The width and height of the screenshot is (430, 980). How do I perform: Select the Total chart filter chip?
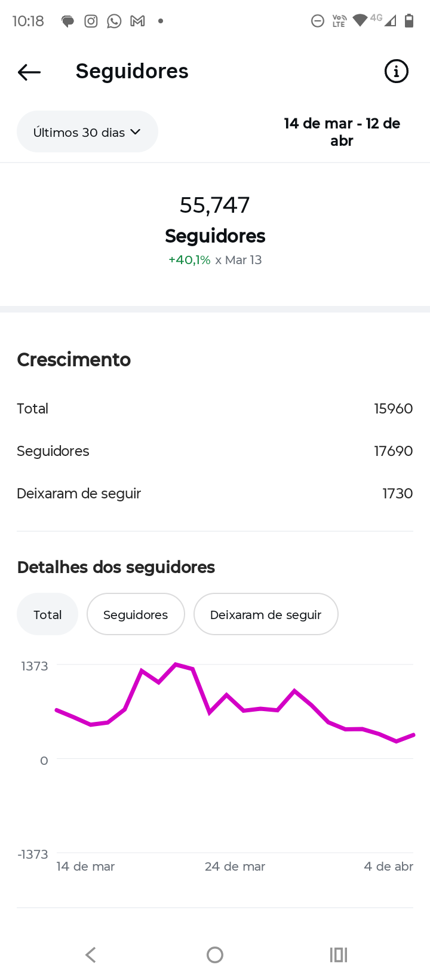(47, 614)
